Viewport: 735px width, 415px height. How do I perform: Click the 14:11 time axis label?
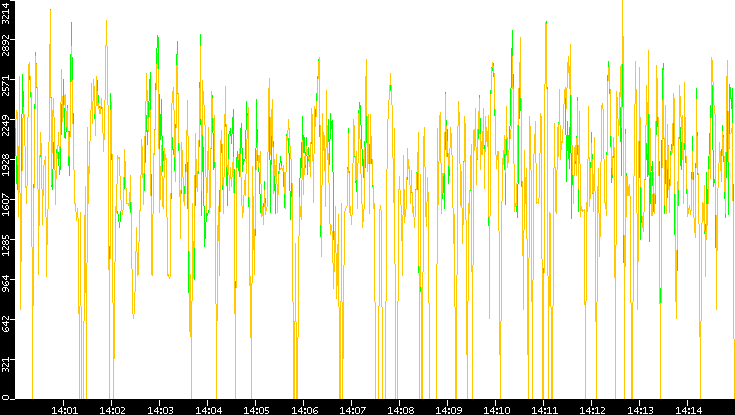tap(544, 410)
